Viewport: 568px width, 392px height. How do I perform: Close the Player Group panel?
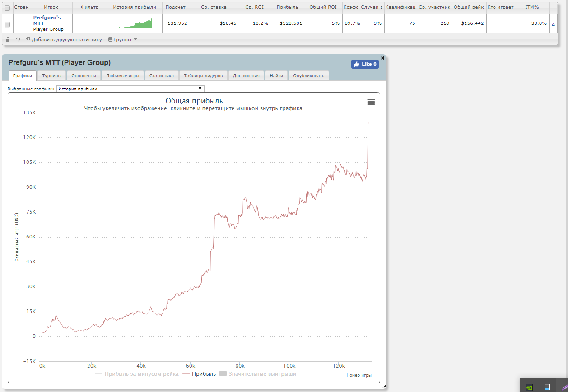coord(383,58)
